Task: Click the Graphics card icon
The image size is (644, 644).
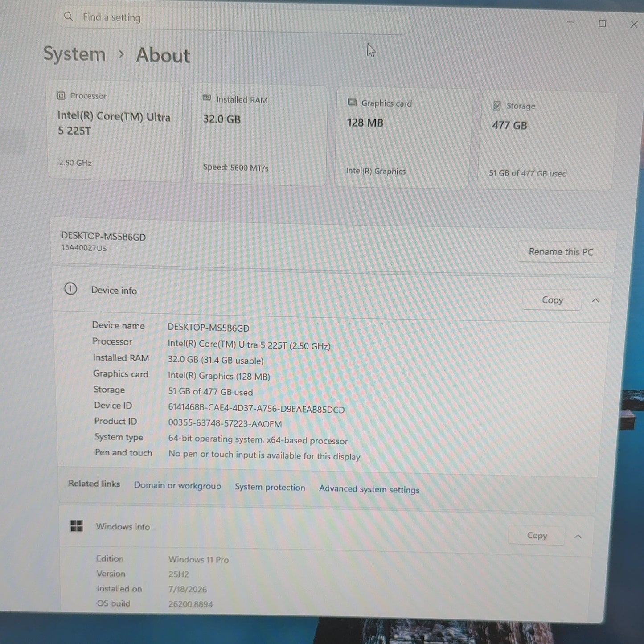Action: tap(352, 102)
